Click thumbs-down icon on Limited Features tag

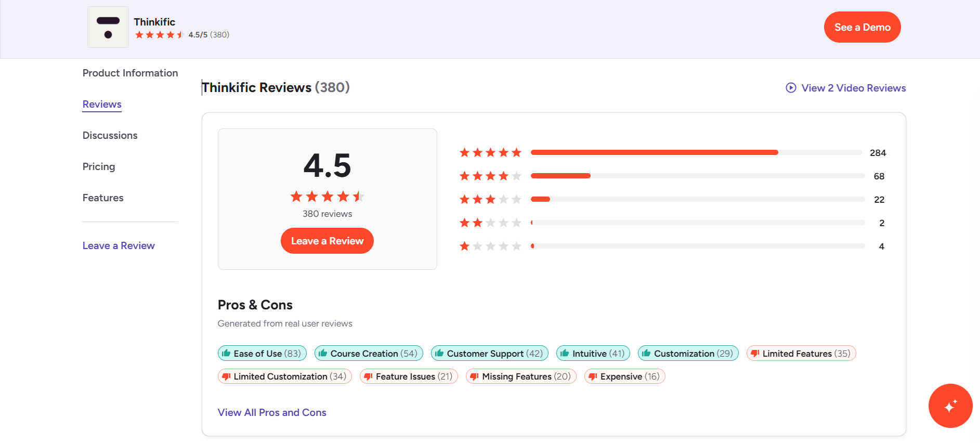click(755, 354)
